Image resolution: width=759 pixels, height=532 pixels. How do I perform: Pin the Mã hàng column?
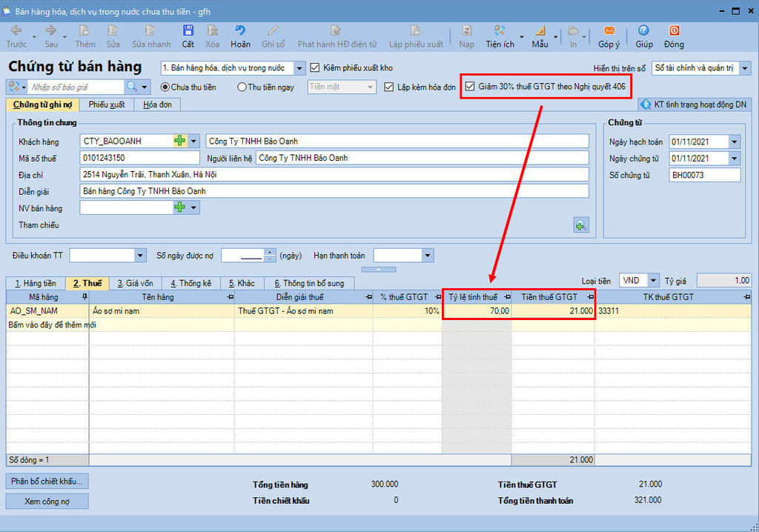[x=84, y=296]
